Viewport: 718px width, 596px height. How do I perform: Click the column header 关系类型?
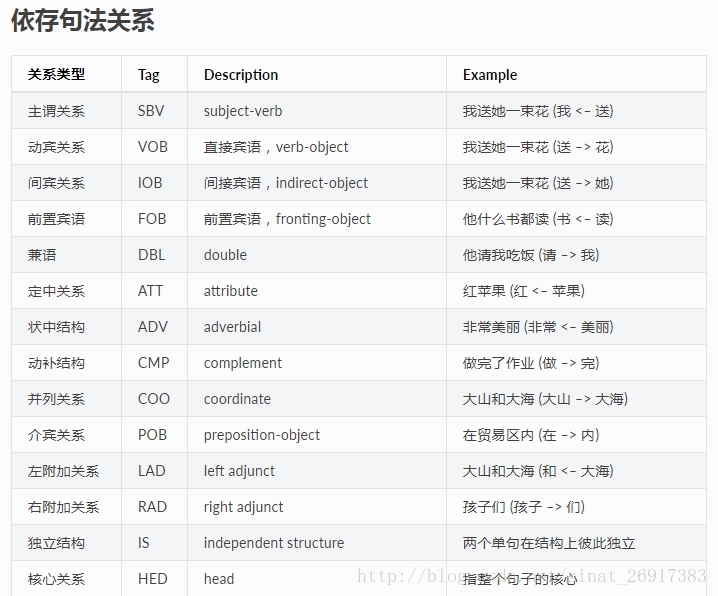tap(56, 75)
